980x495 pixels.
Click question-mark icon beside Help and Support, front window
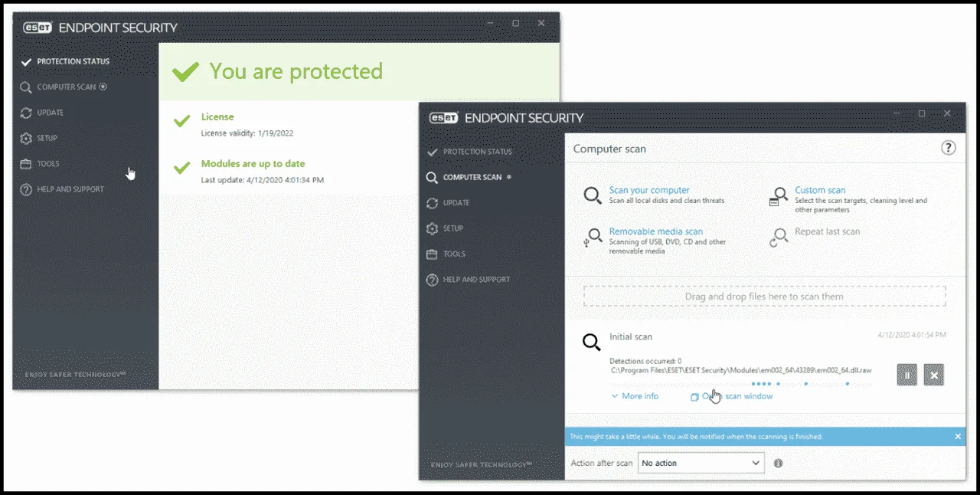432,280
